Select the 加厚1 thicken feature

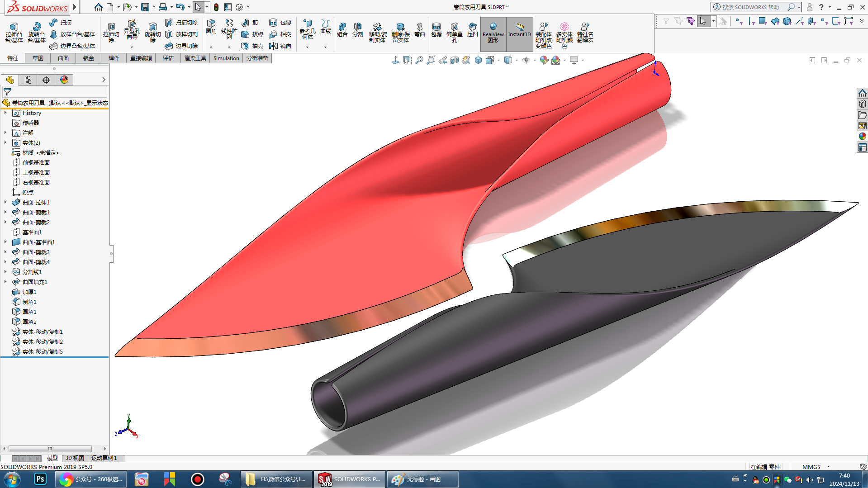pos(24,292)
